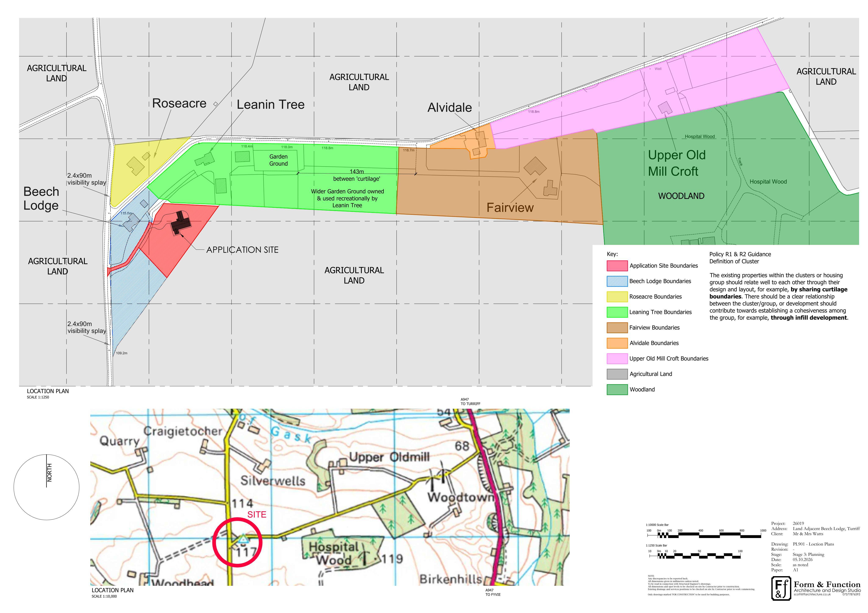Image resolution: width=868 pixels, height=613 pixels.
Task: Click the ffarchitecture.co.uk email address
Action: pyautogui.click(x=812, y=595)
